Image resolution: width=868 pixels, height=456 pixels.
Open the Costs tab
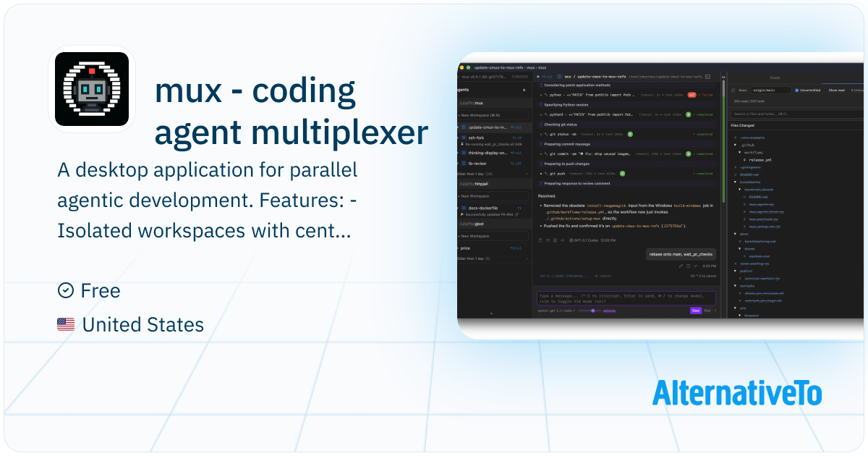(775, 77)
